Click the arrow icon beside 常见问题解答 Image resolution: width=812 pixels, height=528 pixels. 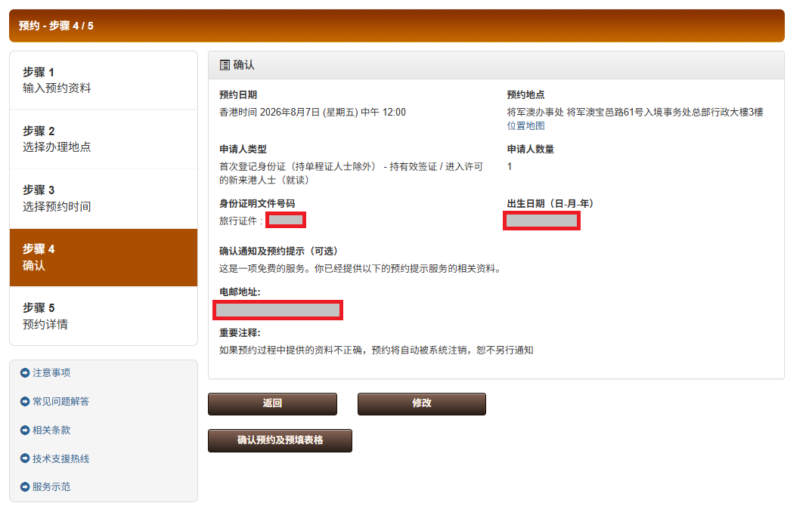pyautogui.click(x=24, y=401)
